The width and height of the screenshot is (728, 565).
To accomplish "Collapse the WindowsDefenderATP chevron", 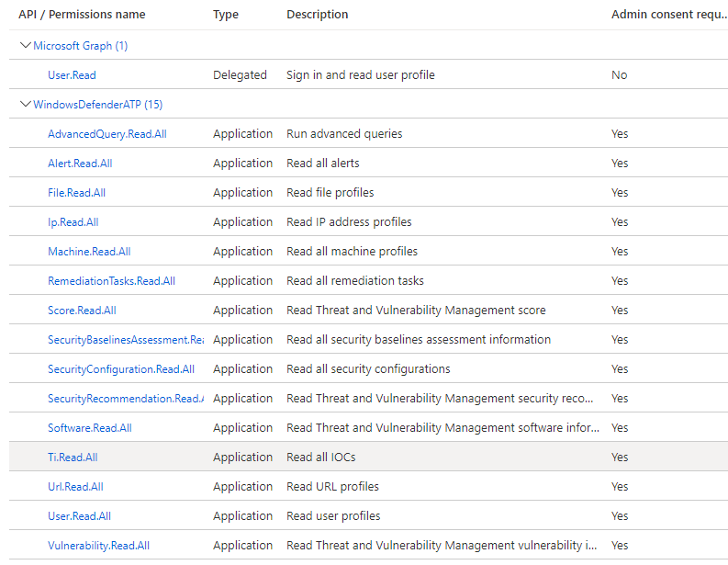I will pos(25,104).
